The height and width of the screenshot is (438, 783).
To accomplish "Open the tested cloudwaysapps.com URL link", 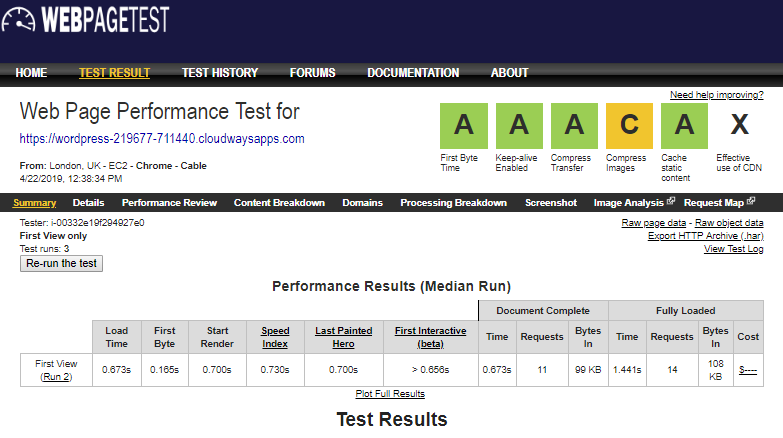I will click(x=162, y=139).
